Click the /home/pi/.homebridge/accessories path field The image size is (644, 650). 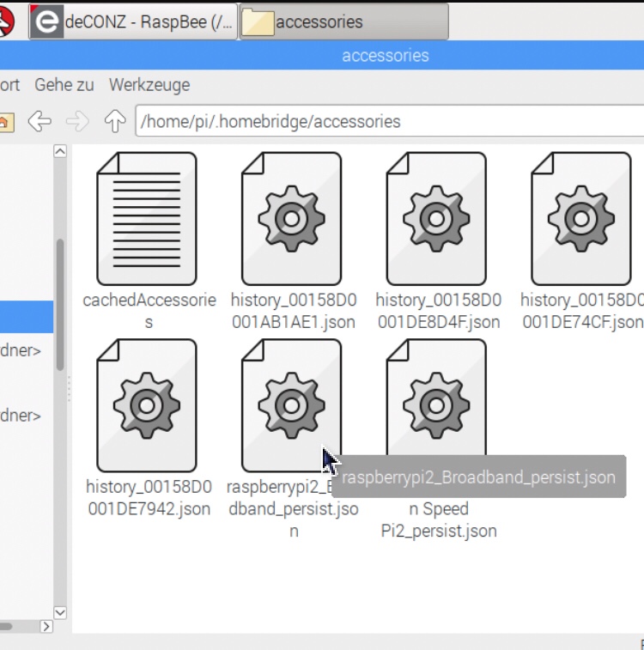click(x=386, y=121)
